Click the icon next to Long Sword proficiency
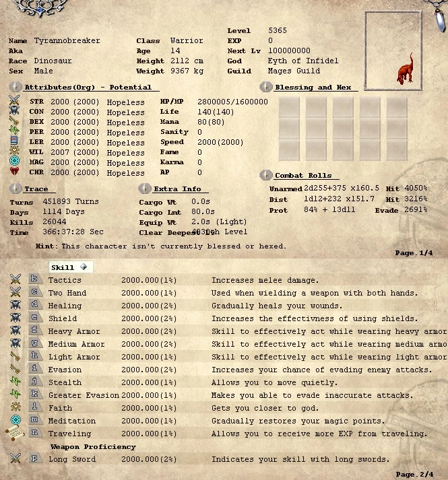 pyautogui.click(x=15, y=459)
